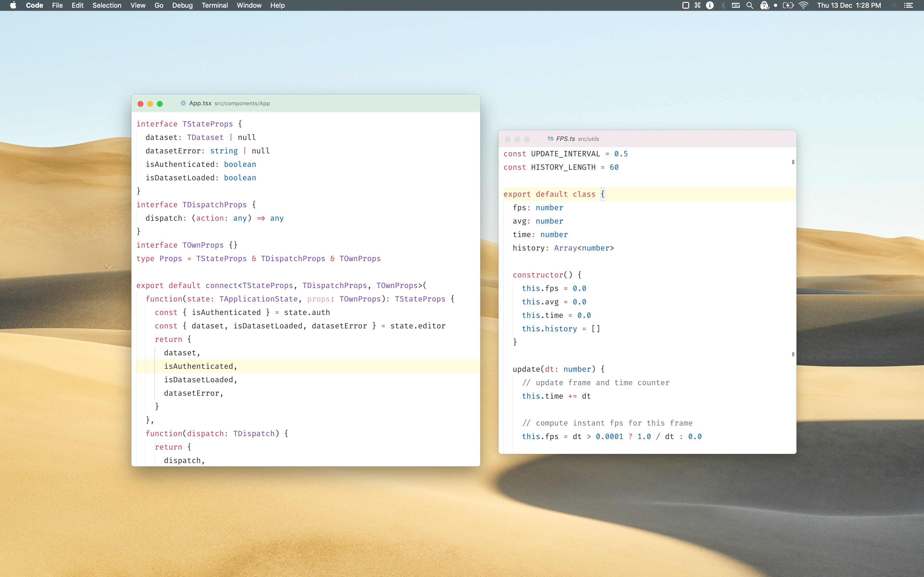Open the Selection menu
This screenshot has width=924, height=577.
[107, 5]
